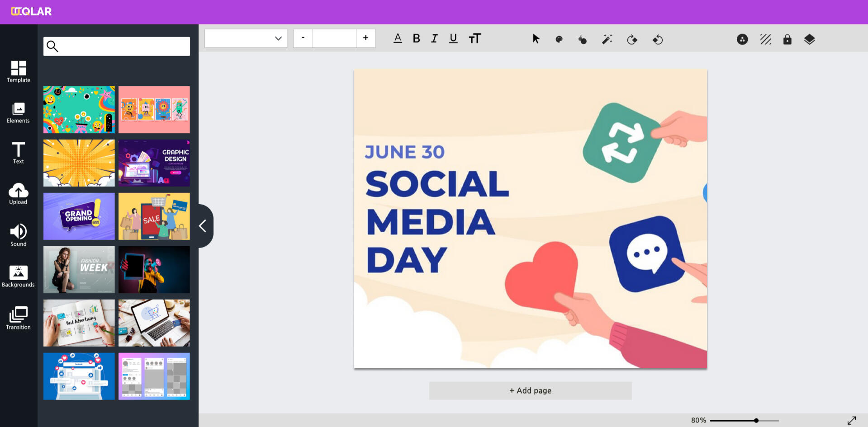The height and width of the screenshot is (427, 868).
Task: Decrease font size with minus button
Action: tap(303, 38)
